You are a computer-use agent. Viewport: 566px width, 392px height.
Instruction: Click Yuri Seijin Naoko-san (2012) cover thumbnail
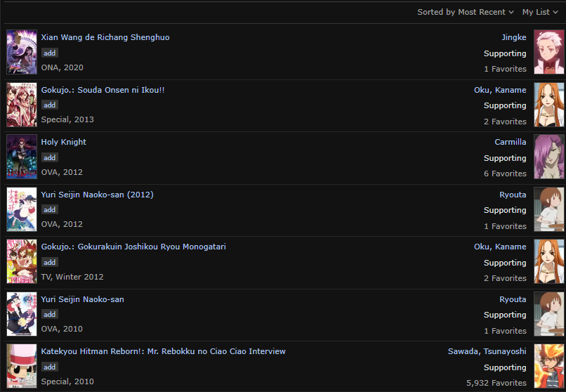(x=22, y=209)
